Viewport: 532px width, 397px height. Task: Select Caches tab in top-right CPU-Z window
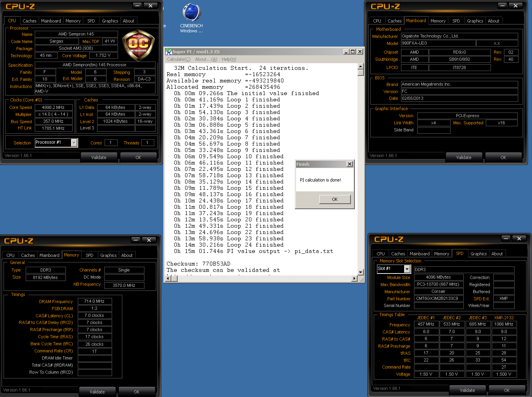[394, 21]
